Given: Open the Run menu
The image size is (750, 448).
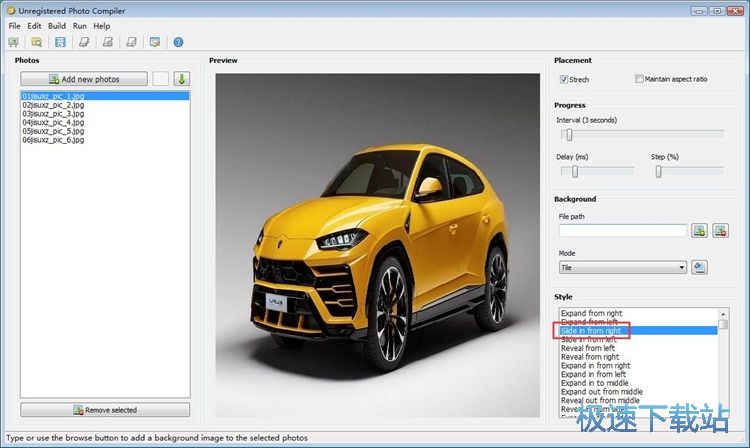Looking at the screenshot, I should pyautogui.click(x=79, y=25).
